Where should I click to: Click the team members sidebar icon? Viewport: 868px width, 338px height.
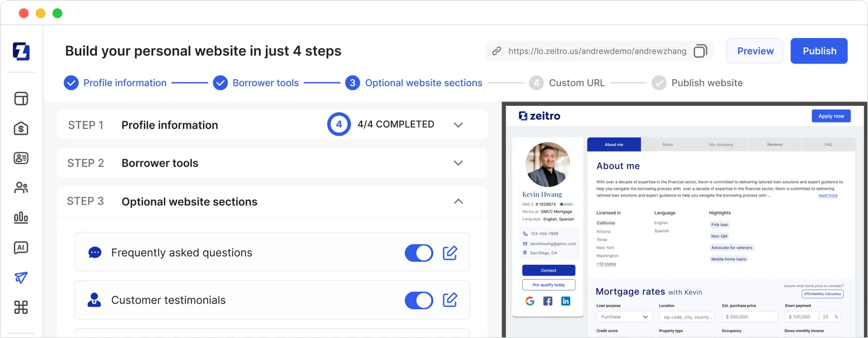(21, 188)
